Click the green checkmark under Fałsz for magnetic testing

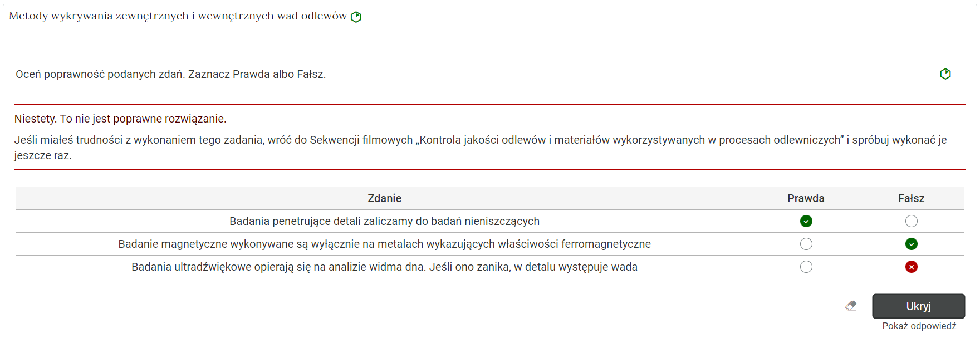(912, 243)
